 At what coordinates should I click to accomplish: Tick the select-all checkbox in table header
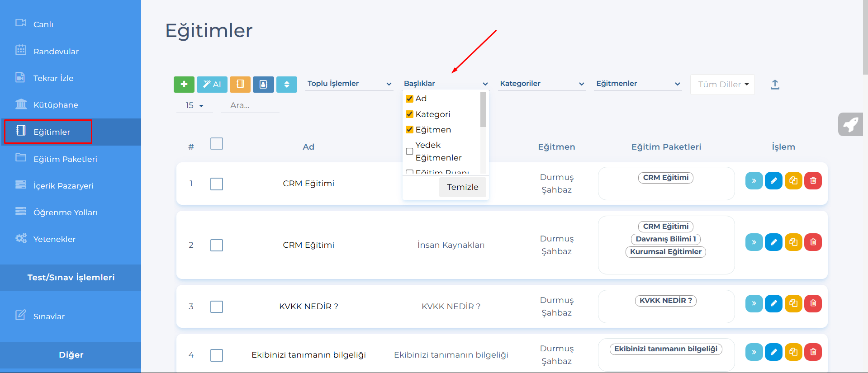point(217,144)
